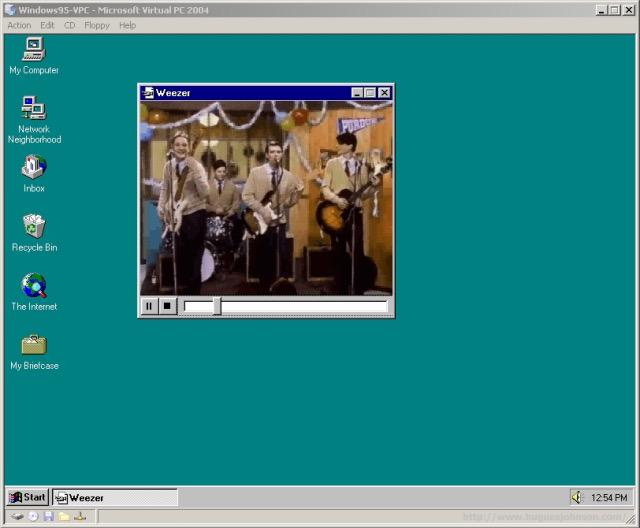Viewport: 640px width, 528px height.
Task: Open the Edit menu in Virtual PC
Action: point(47,25)
